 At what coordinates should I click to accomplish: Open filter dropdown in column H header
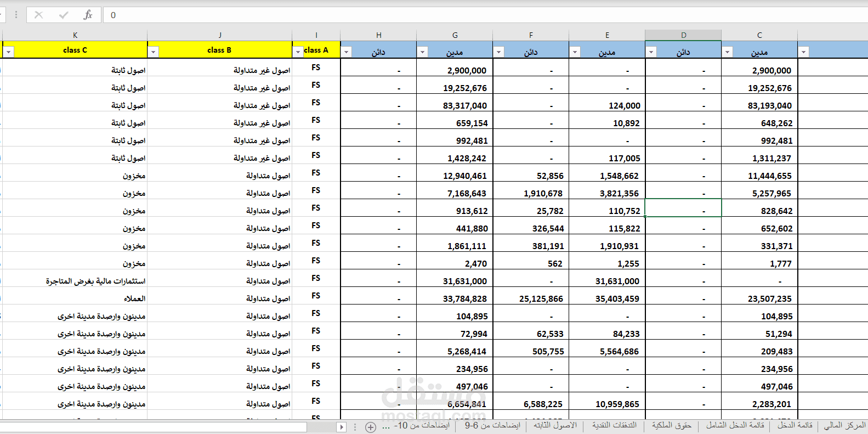coord(347,52)
